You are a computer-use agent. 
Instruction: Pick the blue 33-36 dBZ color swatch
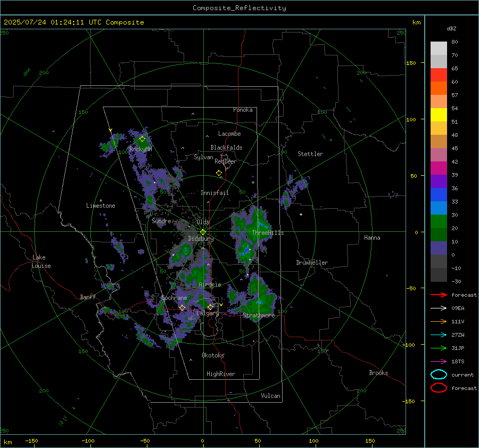coord(439,194)
